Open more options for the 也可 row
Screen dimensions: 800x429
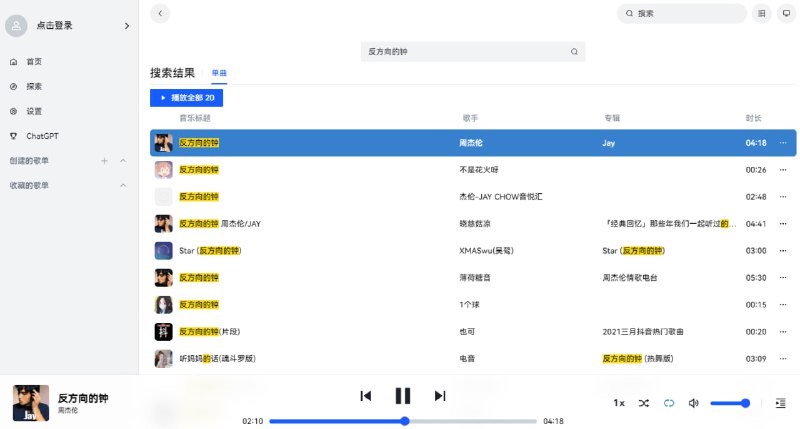tap(783, 332)
